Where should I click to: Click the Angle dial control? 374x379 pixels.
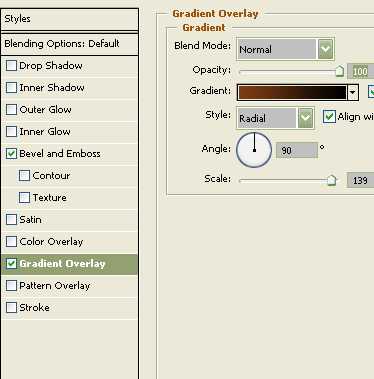[x=254, y=150]
